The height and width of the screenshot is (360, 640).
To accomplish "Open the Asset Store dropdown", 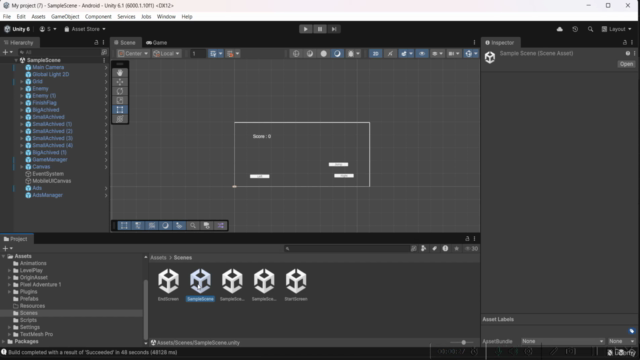I will (85, 29).
